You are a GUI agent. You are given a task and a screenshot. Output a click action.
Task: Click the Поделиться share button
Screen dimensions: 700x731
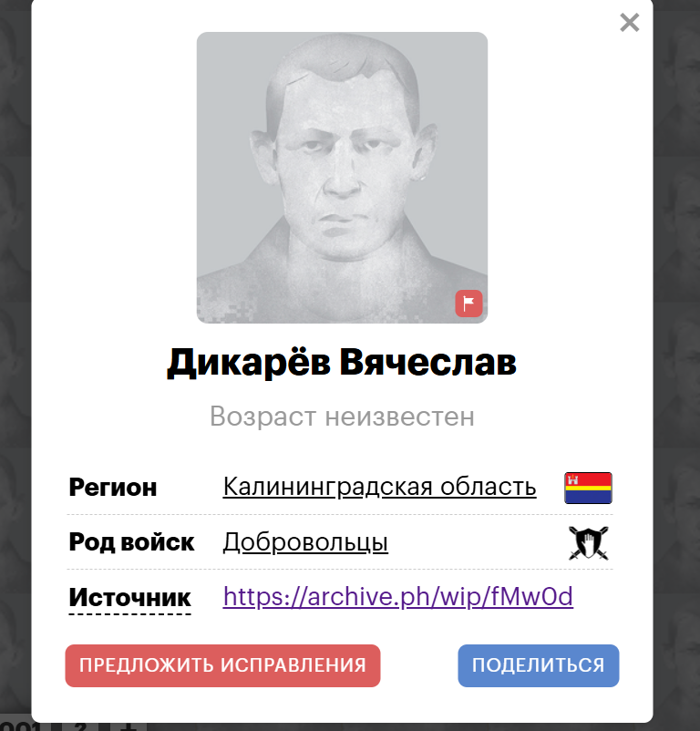pyautogui.click(x=539, y=665)
